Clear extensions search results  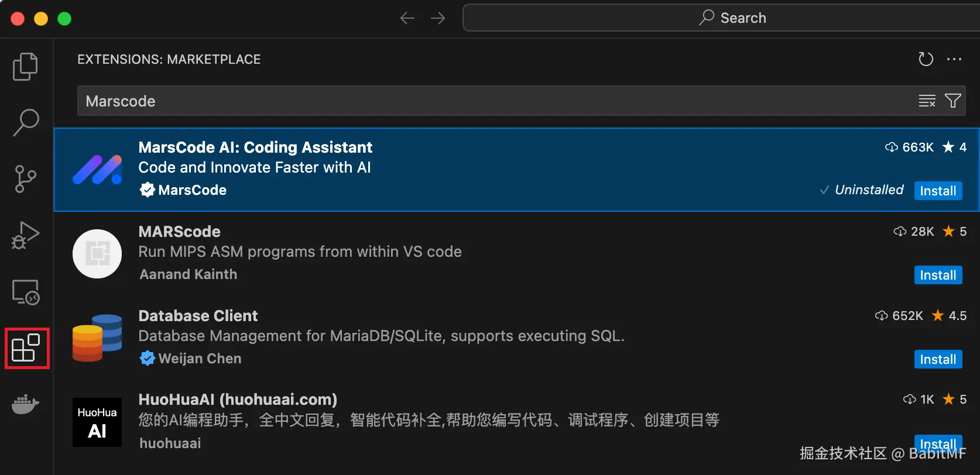tap(927, 101)
